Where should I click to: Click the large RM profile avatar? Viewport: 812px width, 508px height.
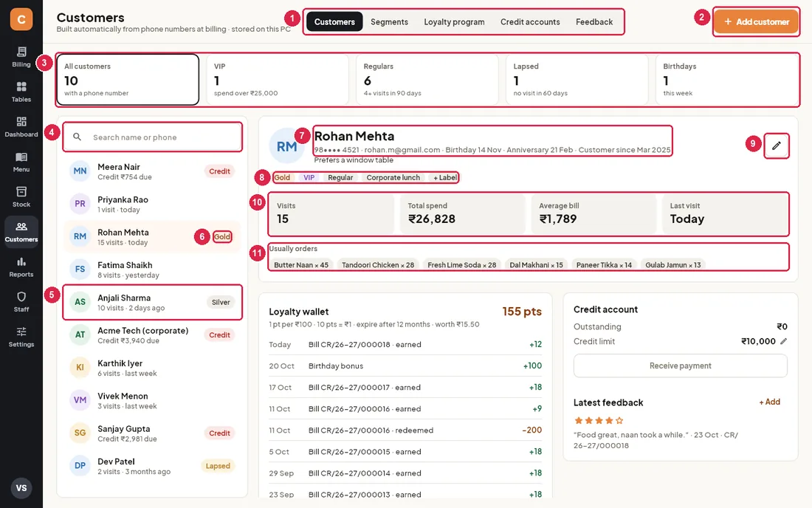tap(286, 146)
